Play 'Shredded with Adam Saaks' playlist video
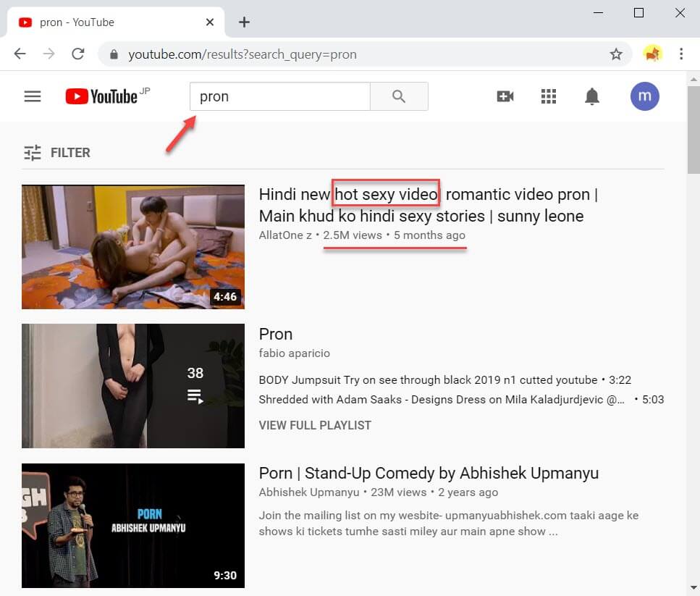 tap(461, 400)
